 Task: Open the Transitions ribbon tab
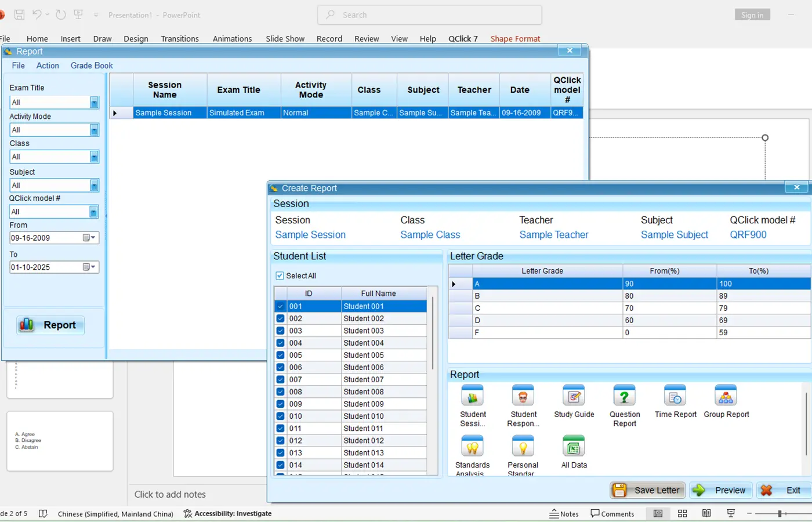click(180, 39)
